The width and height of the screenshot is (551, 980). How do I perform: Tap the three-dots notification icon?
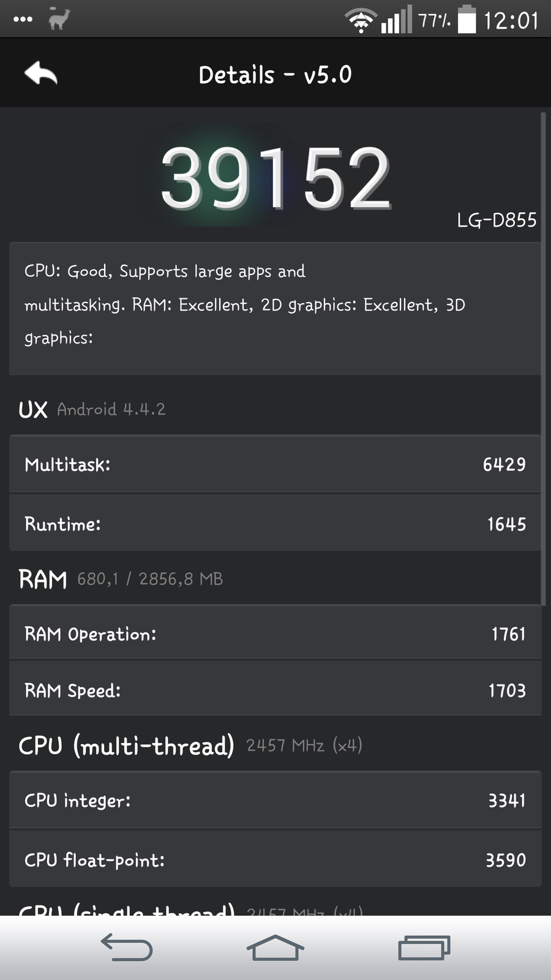point(23,20)
